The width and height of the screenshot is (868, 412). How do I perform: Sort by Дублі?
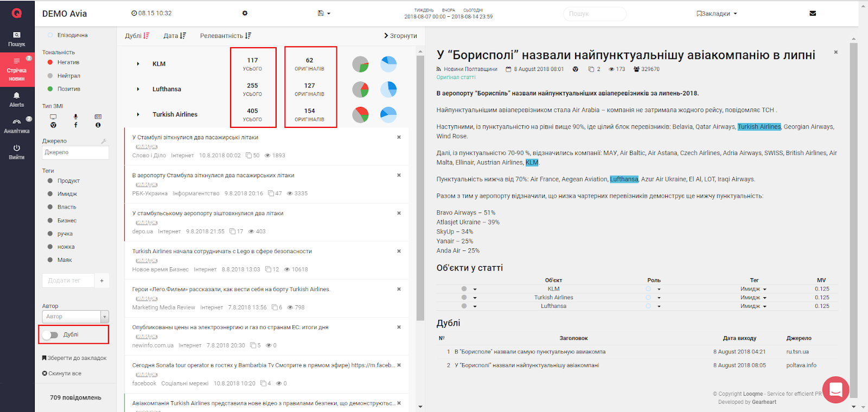pyautogui.click(x=137, y=36)
